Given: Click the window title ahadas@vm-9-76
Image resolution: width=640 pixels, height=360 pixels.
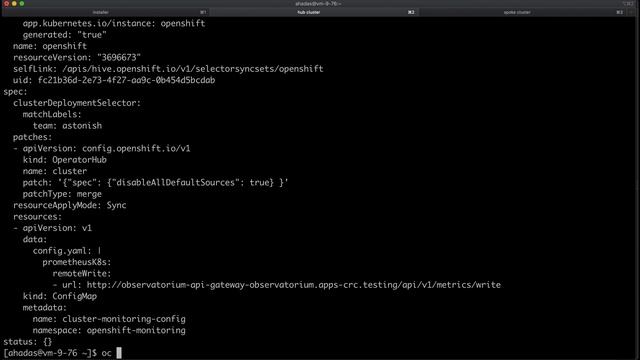Looking at the screenshot, I should tap(318, 4).
